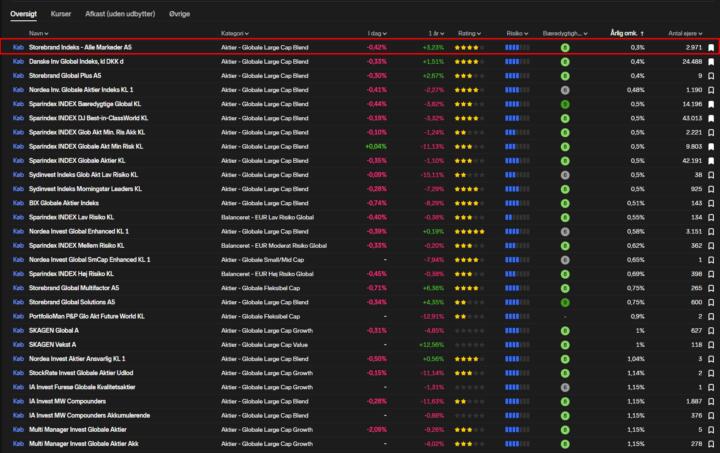720x453 pixels.
Task: Toggle bookmark on Sparindex INDEX Bæredygtige Global KL
Action: pos(711,104)
